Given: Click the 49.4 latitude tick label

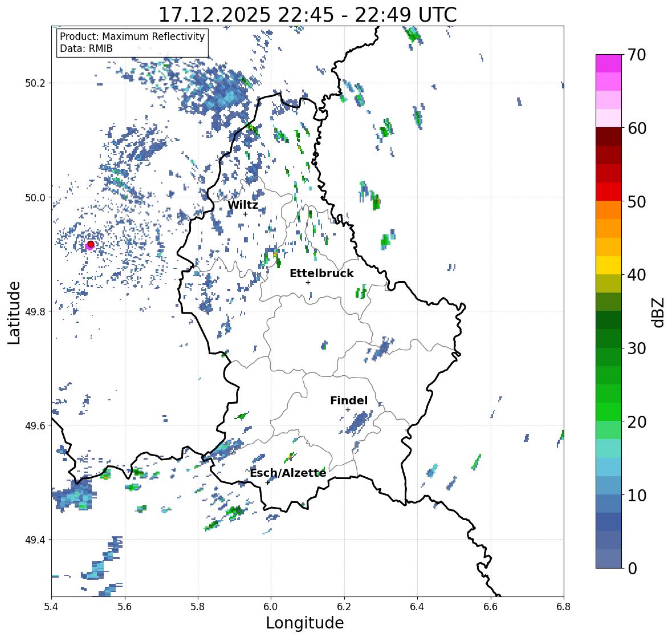Looking at the screenshot, I should pos(35,540).
